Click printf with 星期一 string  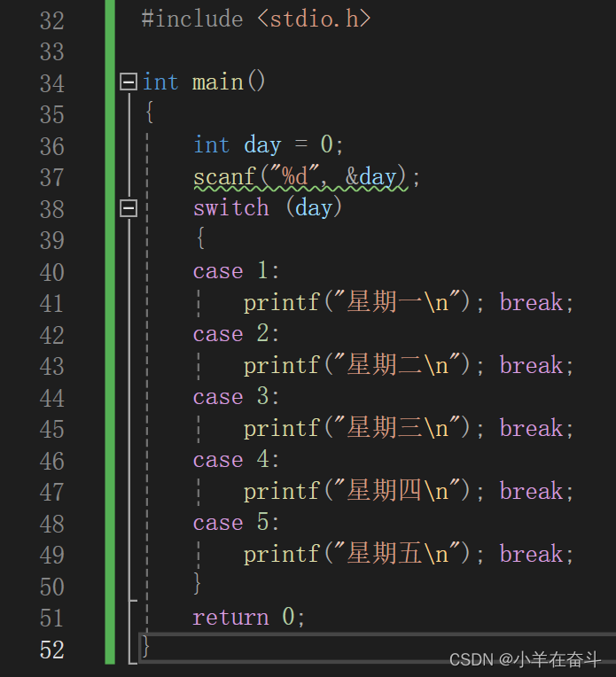coord(363,302)
